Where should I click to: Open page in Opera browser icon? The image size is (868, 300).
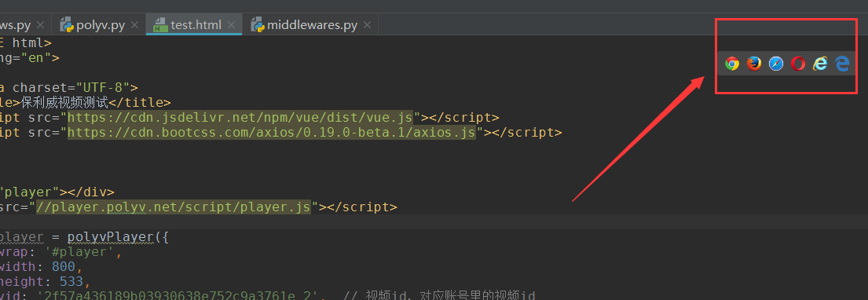tap(798, 64)
